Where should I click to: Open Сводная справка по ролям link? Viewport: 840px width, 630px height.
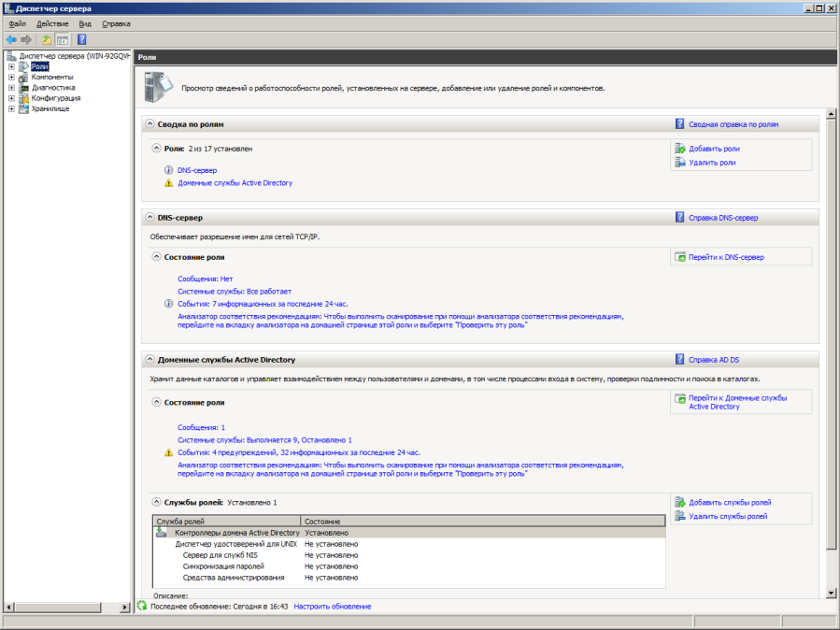tap(733, 124)
